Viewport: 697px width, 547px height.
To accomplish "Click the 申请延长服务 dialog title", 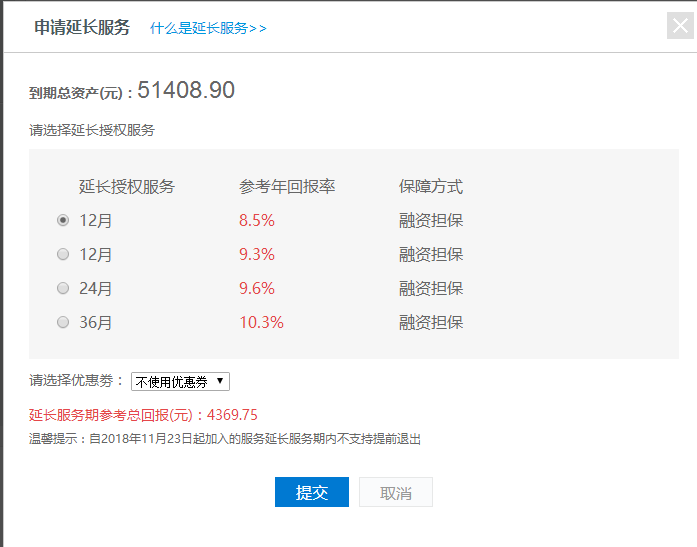I will (82, 27).
